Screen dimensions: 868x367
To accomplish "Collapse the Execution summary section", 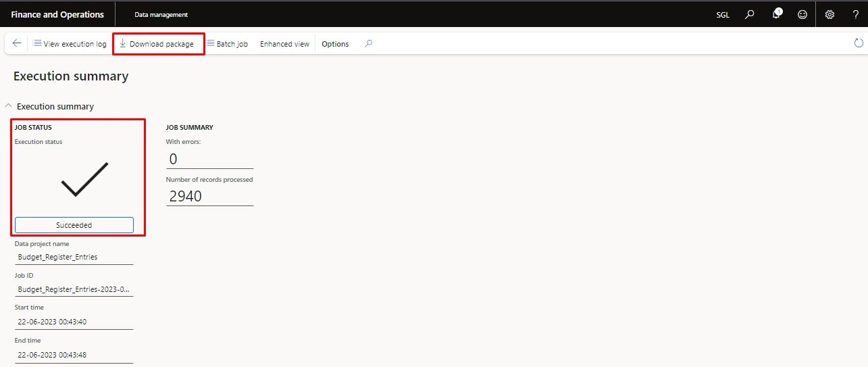I will (9, 106).
